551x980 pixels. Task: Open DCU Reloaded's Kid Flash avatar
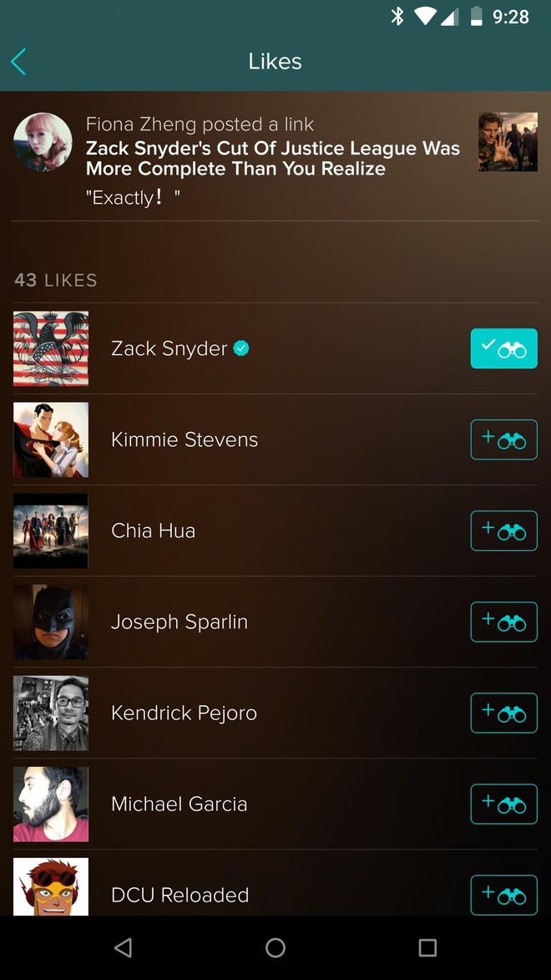click(x=51, y=887)
